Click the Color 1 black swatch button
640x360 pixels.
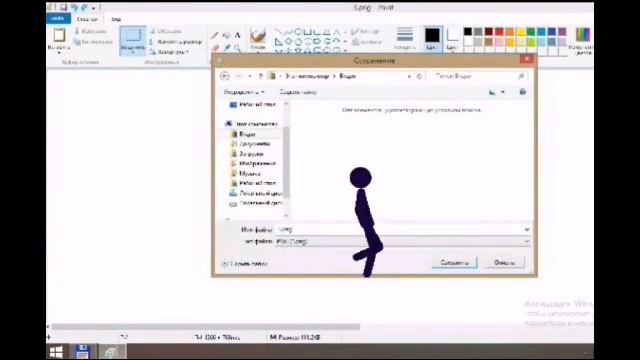click(432, 39)
